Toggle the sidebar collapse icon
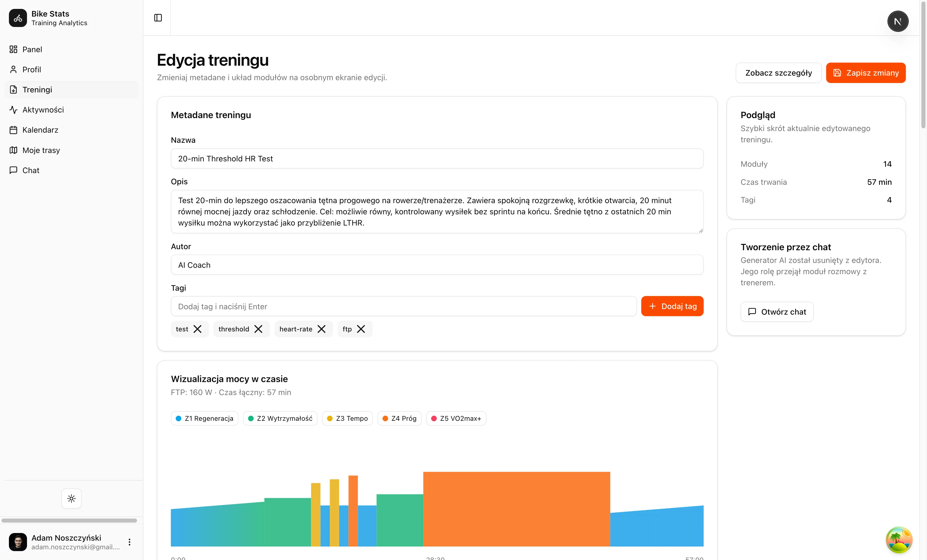This screenshot has width=927, height=560. [x=158, y=18]
